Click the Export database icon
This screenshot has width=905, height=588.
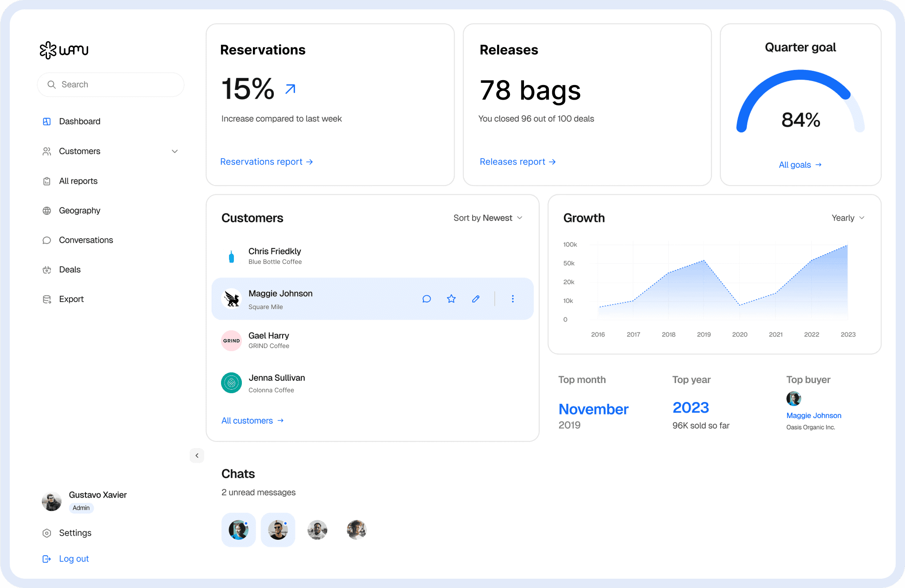[x=47, y=299]
